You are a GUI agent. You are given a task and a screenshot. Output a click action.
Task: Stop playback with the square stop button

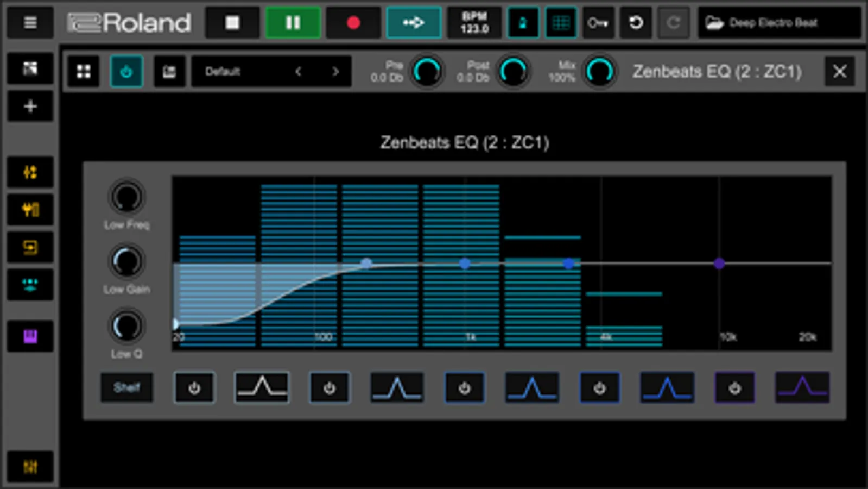232,23
